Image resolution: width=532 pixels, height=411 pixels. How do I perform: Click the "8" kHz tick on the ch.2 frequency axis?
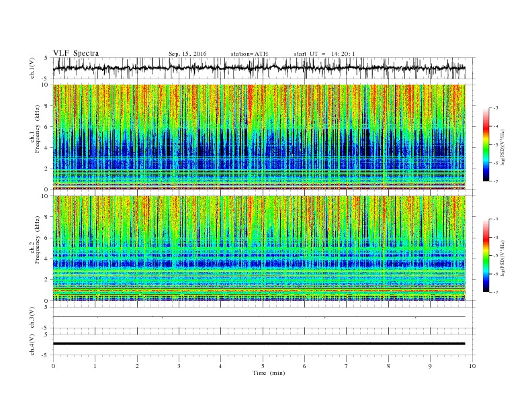click(x=47, y=217)
